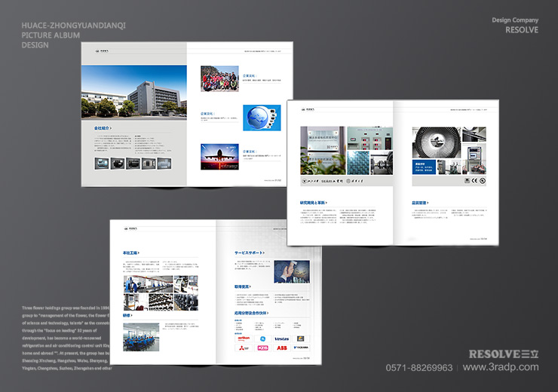558x392 pixels.
Task: Click the HUACE-ZHONGYUANDIANQI title text
Action: point(74,26)
